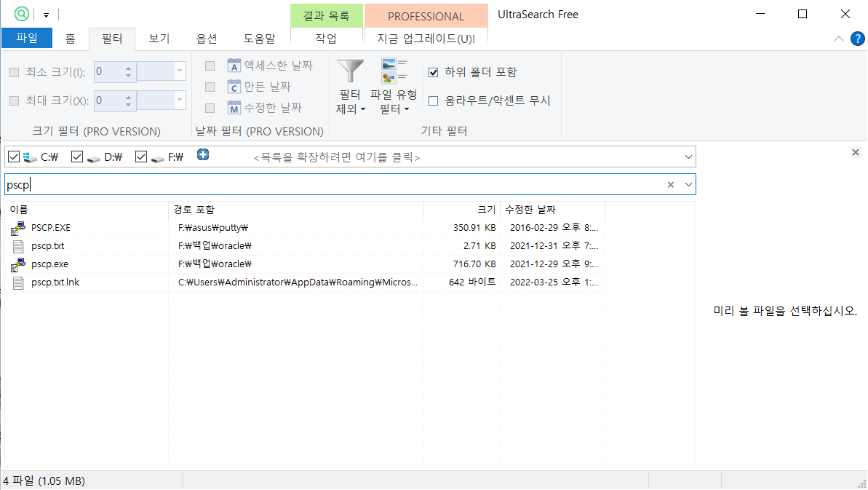Click the UltraSearch magnifier app icon

pos(22,14)
